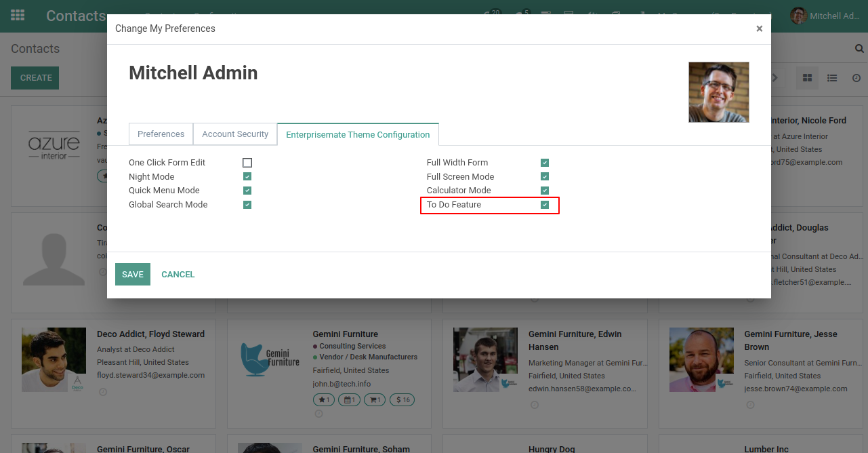Click the search magnifier icon in Contacts
Image resolution: width=868 pixels, height=453 pixels.
pos(859,49)
